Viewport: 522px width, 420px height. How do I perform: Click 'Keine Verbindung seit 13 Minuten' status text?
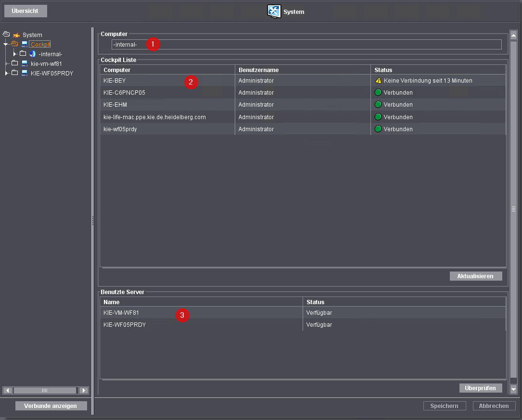tap(428, 81)
